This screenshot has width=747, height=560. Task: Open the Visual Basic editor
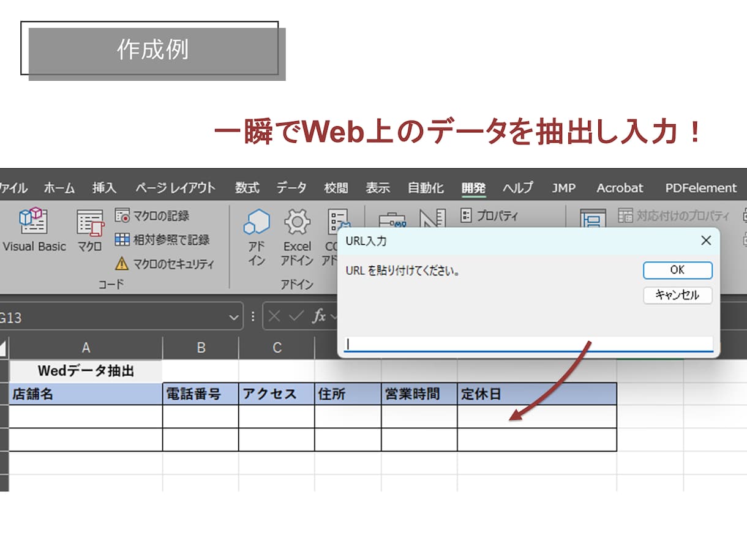[x=33, y=231]
